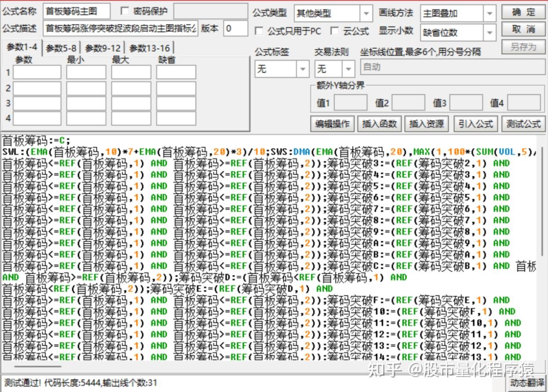The image size is (548, 392).
Task: Click the 另存为 button
Action: (x=523, y=47)
